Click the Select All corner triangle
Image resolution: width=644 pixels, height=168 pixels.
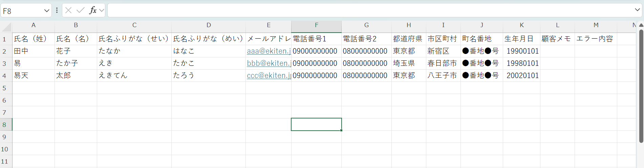tap(6, 26)
